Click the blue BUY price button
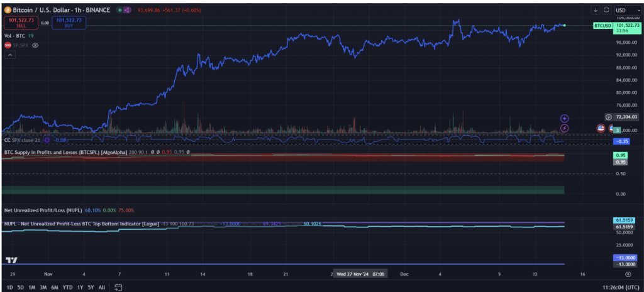 tap(70, 22)
